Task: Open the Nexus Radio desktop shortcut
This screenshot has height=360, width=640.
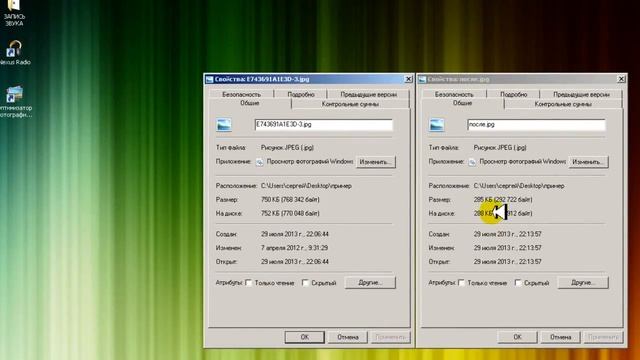Action: click(x=14, y=52)
